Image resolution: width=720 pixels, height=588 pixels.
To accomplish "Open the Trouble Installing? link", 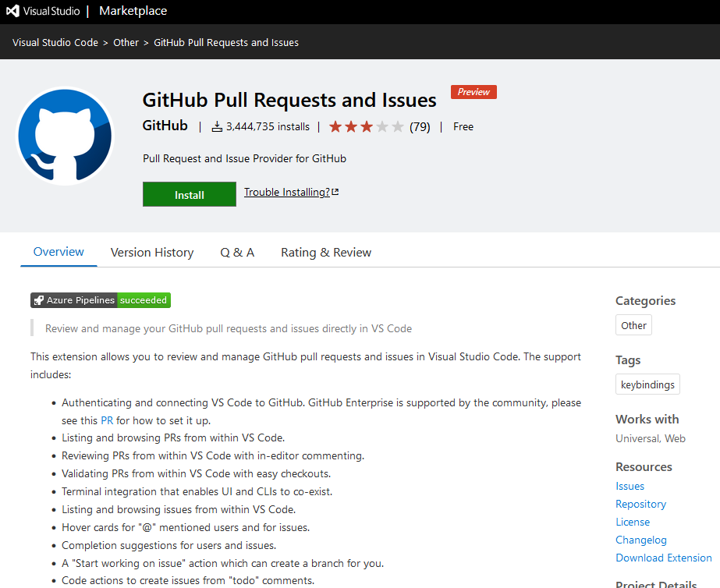I will pyautogui.click(x=286, y=193).
